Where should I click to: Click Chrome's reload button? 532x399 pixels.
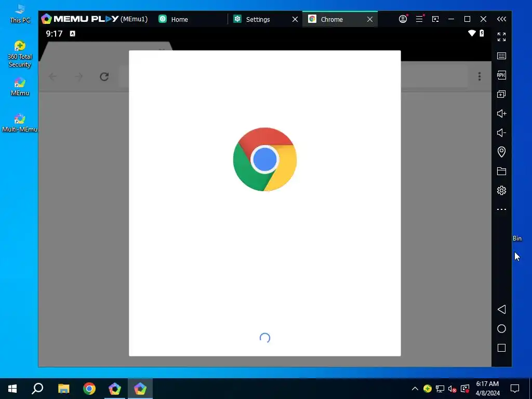[x=104, y=76]
